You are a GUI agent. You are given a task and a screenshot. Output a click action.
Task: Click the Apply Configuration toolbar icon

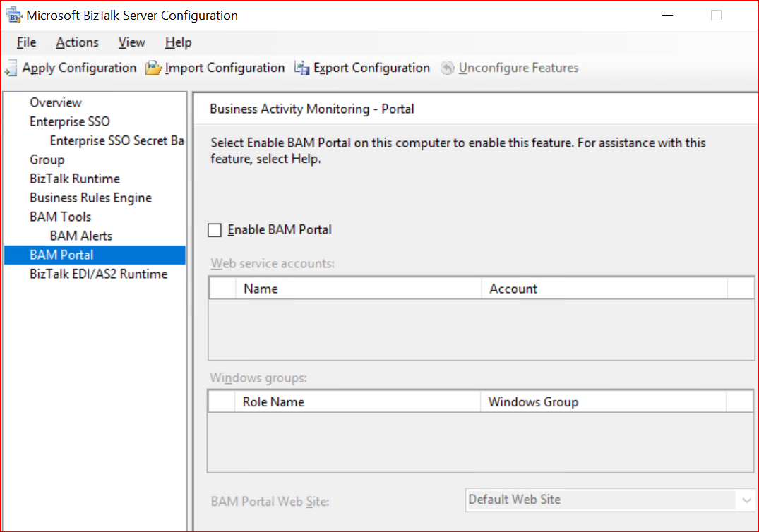click(x=11, y=68)
